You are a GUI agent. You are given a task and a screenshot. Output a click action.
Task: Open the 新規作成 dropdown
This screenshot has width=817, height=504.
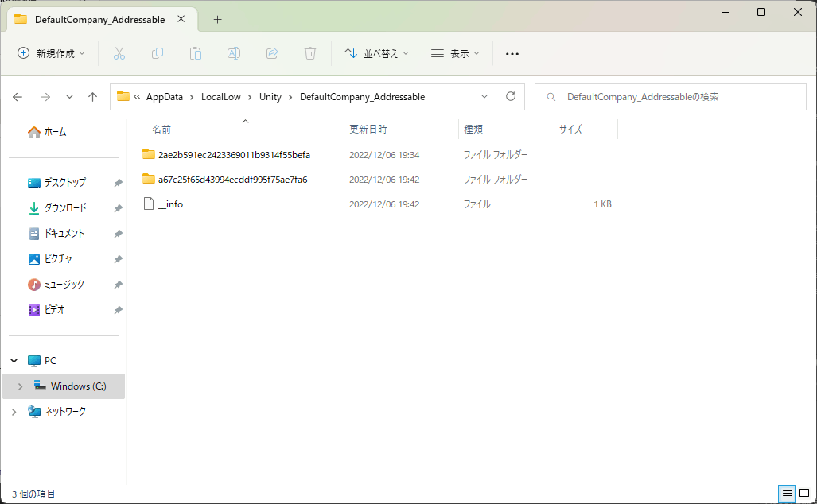[x=51, y=53]
